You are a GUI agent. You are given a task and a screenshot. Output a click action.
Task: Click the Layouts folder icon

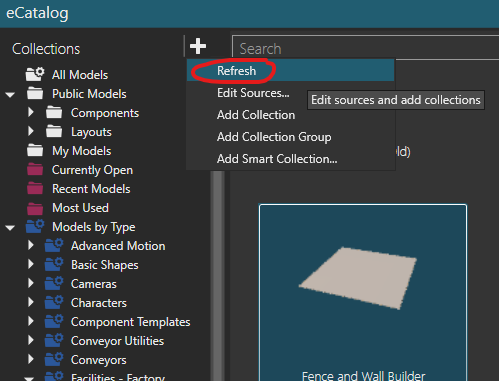pos(54,132)
